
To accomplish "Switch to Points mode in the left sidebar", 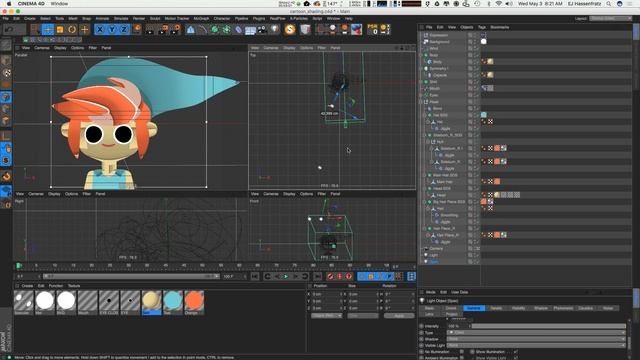I will click(x=6, y=97).
